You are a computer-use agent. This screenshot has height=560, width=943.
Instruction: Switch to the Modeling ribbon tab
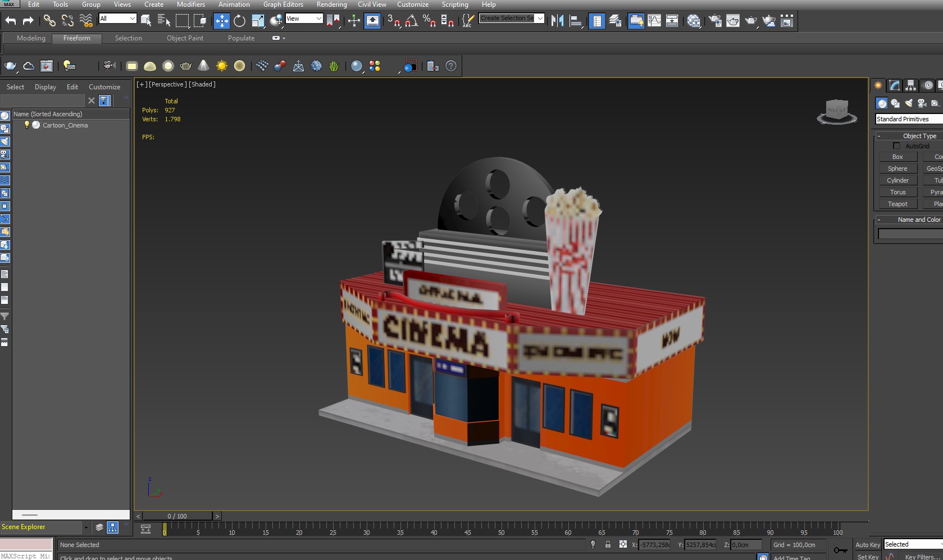pos(31,38)
